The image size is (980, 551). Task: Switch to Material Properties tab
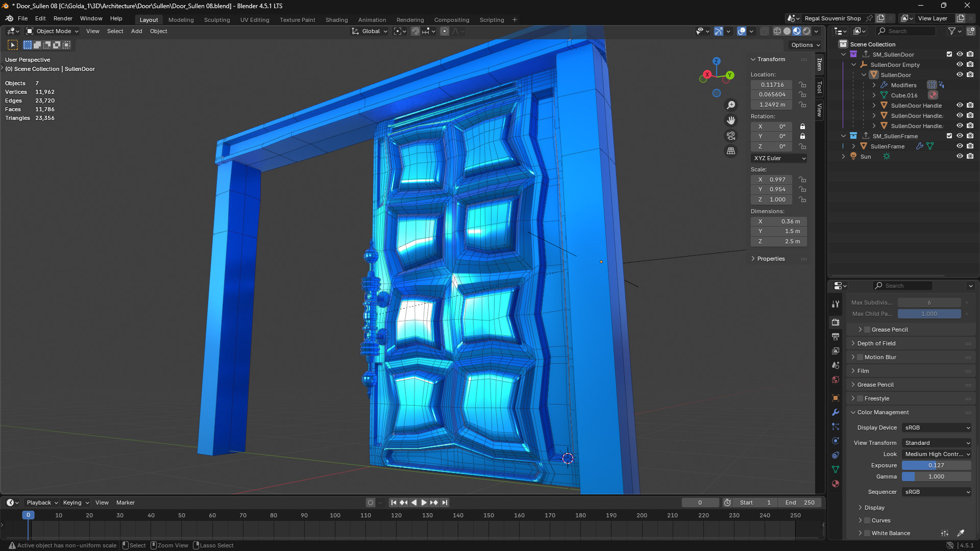[836, 483]
